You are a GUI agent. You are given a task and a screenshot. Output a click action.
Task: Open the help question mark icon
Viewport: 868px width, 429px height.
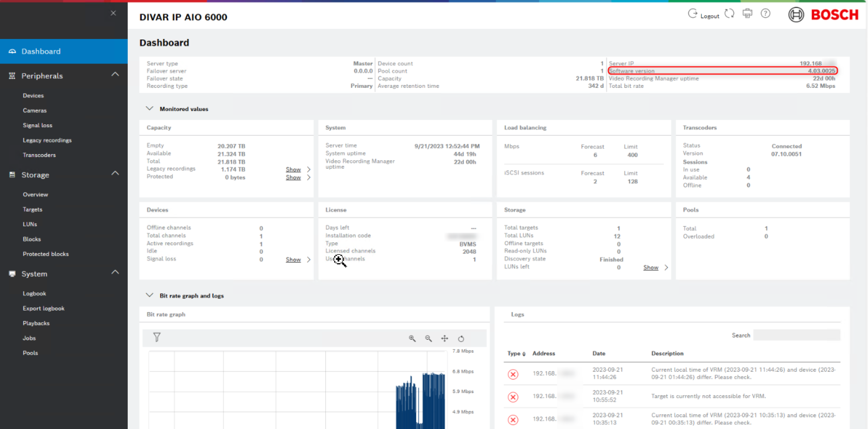point(765,13)
